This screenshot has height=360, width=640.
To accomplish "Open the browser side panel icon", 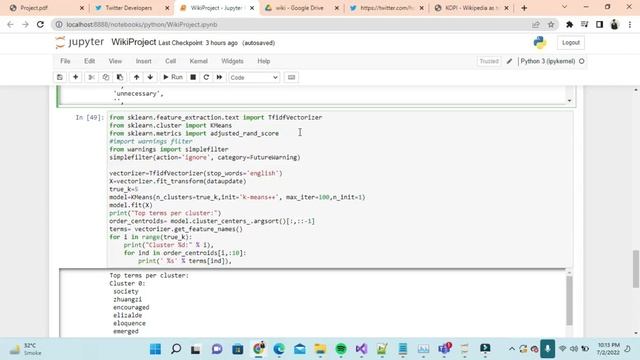I will [599, 24].
